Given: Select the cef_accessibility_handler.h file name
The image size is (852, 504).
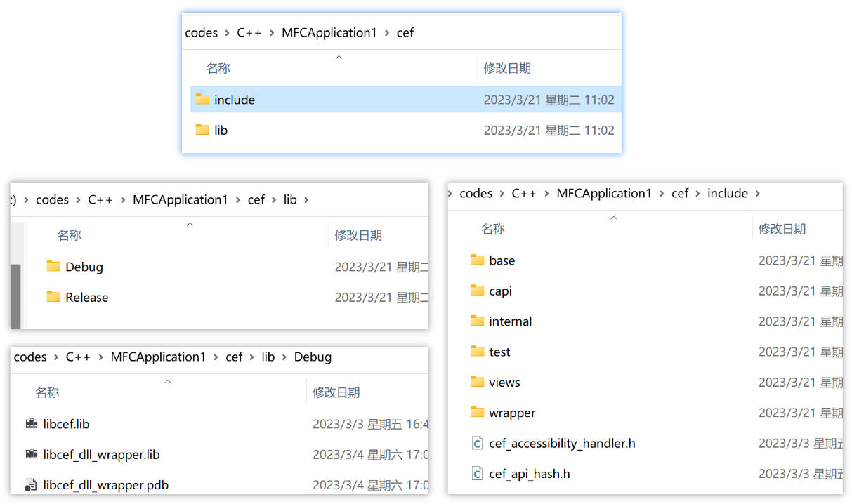Looking at the screenshot, I should point(562,444).
